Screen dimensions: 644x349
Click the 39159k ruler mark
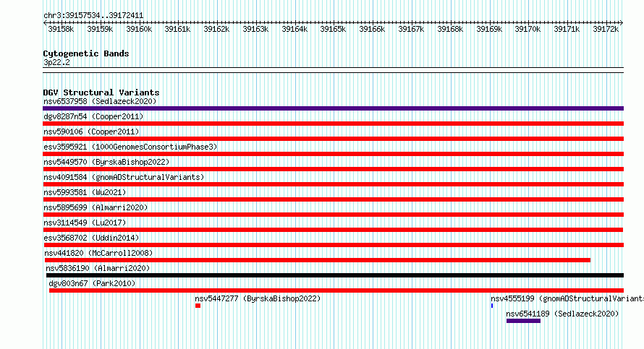[x=100, y=29]
